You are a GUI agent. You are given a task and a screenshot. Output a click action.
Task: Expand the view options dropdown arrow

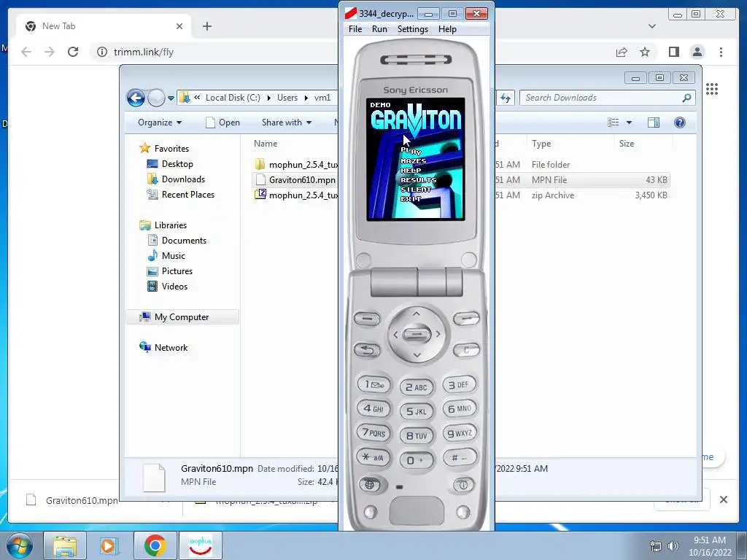629,122
